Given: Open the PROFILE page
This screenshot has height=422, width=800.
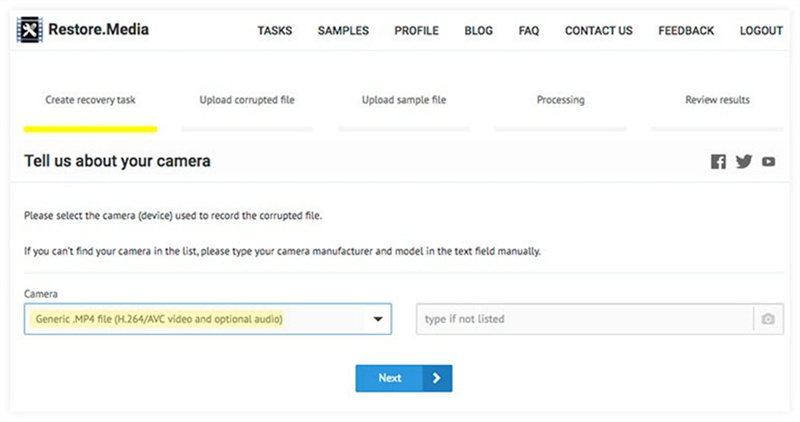Looking at the screenshot, I should click(416, 31).
